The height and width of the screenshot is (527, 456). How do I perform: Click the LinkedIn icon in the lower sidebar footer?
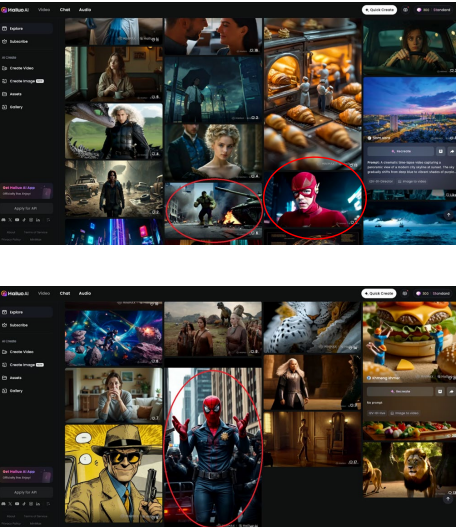pyautogui.click(x=38, y=504)
